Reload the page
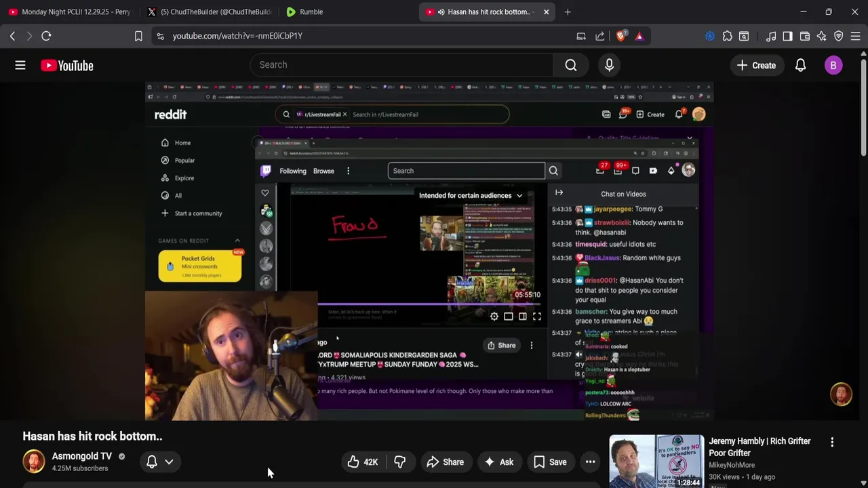Viewport: 868px width, 488px height. click(46, 36)
